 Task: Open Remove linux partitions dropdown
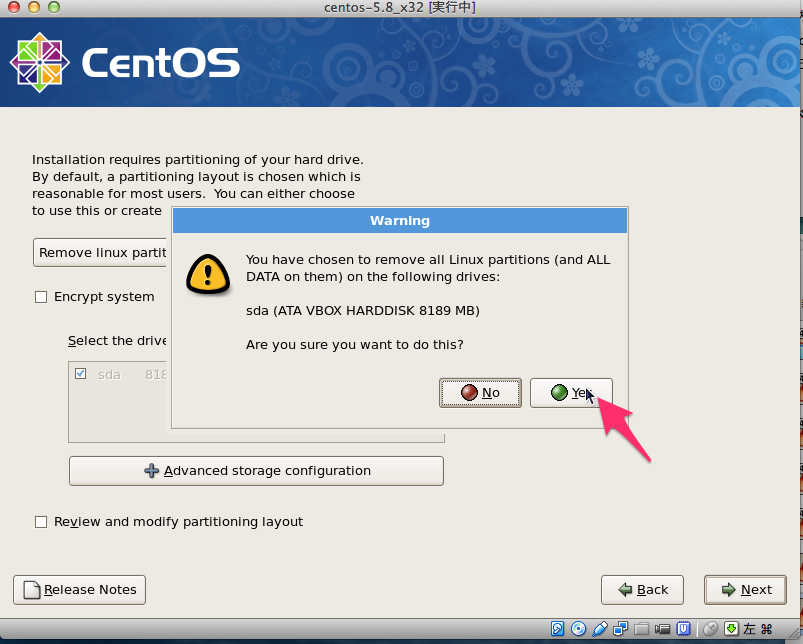coord(100,252)
